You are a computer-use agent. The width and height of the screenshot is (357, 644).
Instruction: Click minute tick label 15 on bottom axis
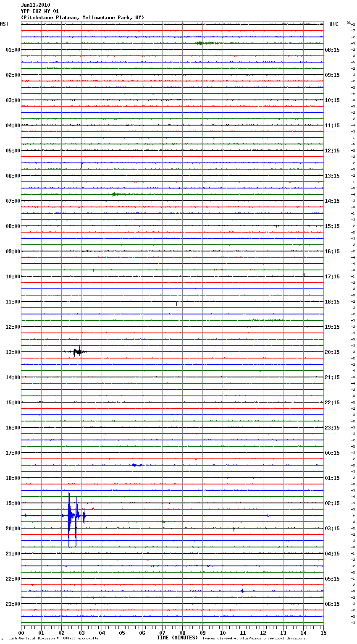(323, 633)
